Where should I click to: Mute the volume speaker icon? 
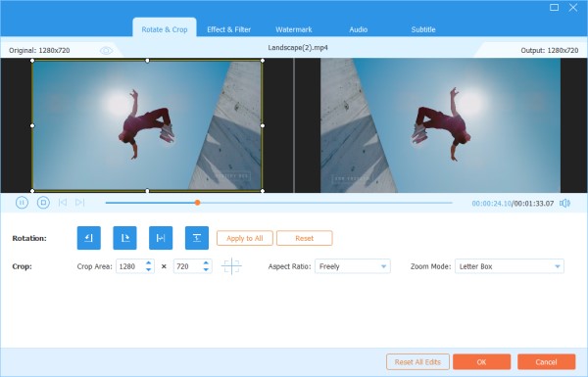coord(564,203)
